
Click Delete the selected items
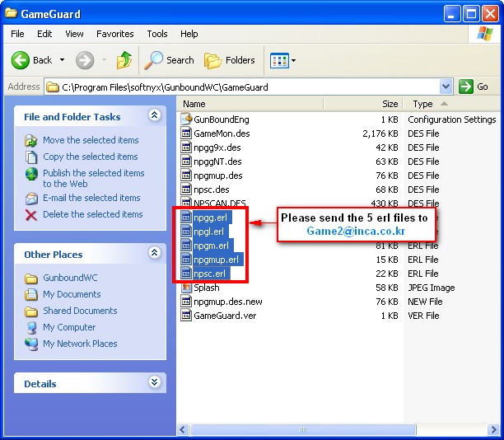[92, 214]
